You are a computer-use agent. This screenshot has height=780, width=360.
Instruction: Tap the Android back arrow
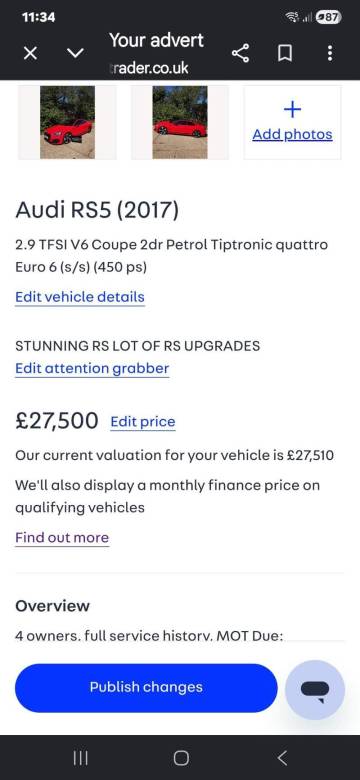coord(282,758)
